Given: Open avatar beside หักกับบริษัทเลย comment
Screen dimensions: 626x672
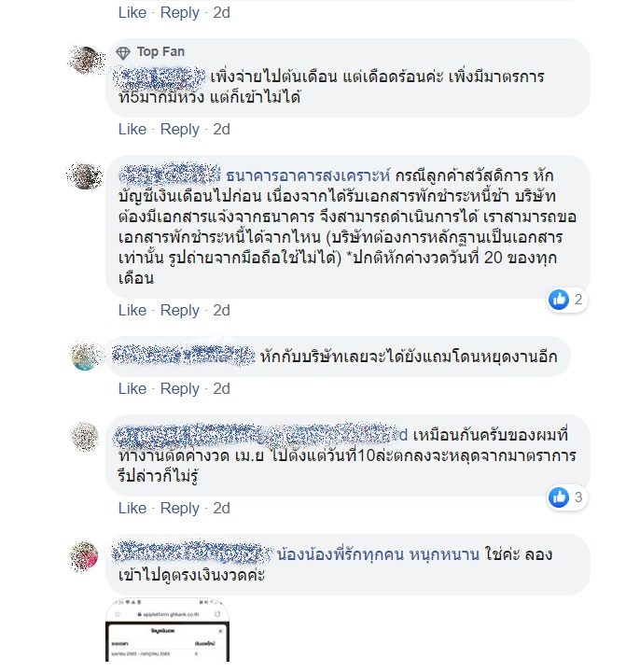Looking at the screenshot, I should [86, 357].
